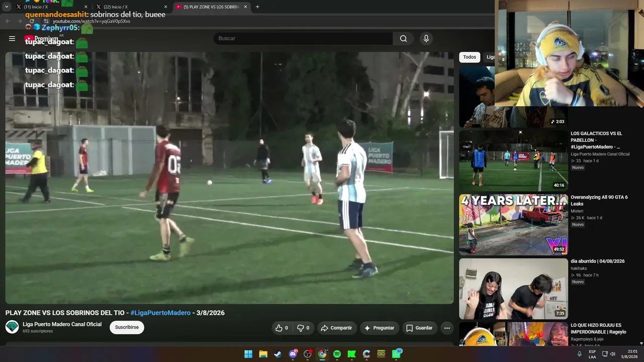Screen dimensions: 644x362
Task: Open Kick app from the taskbar
Action: [x=352, y=354]
